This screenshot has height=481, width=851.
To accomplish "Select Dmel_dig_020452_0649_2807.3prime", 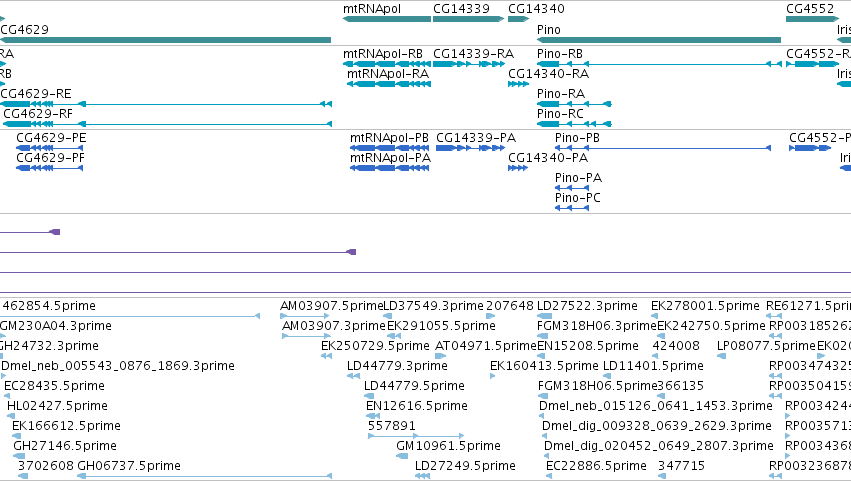I will click(x=659, y=446).
